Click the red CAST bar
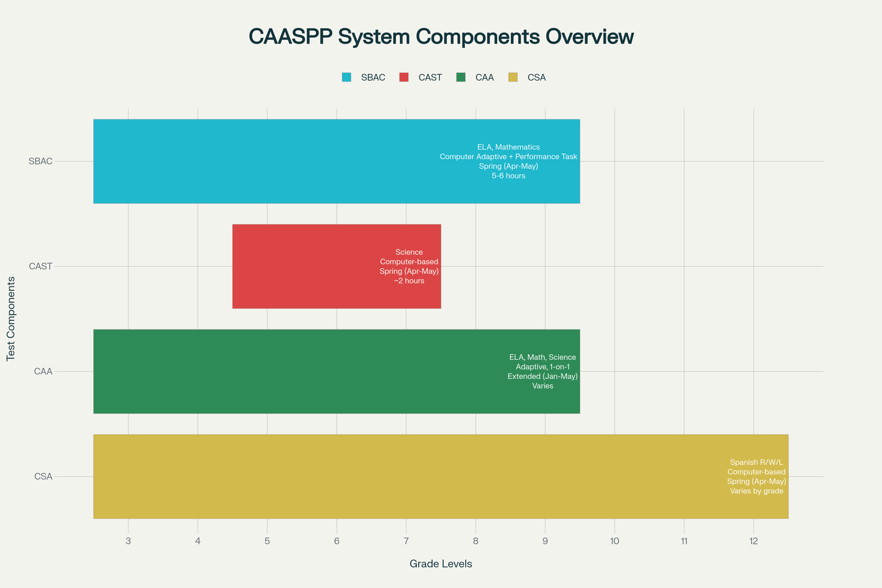The height and width of the screenshot is (588, 882). (x=337, y=266)
